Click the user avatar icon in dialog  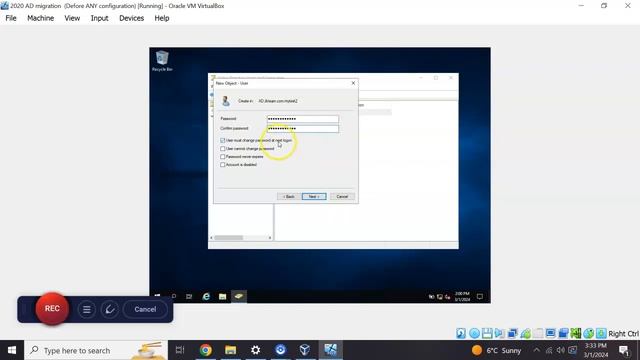pos(226,101)
